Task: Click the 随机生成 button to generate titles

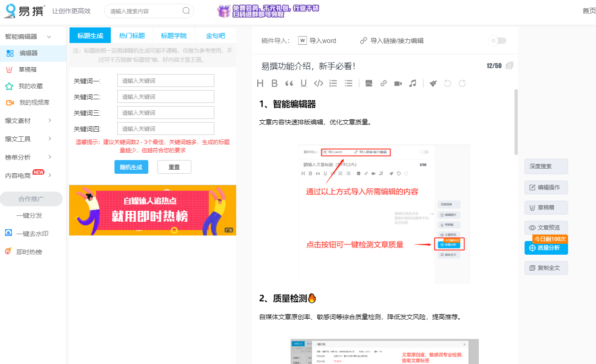Action: pos(131,166)
